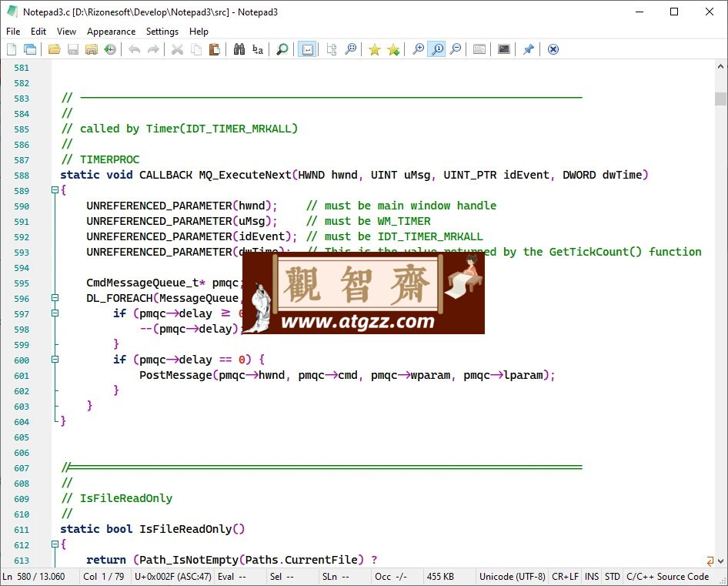Open the Replace text icon
This screenshot has width=728, height=586.
pyautogui.click(x=258, y=49)
